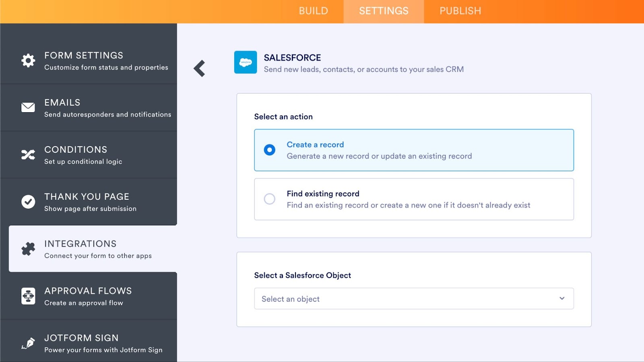This screenshot has width=644, height=362.
Task: Click the Emails envelope icon
Action: [28, 107]
